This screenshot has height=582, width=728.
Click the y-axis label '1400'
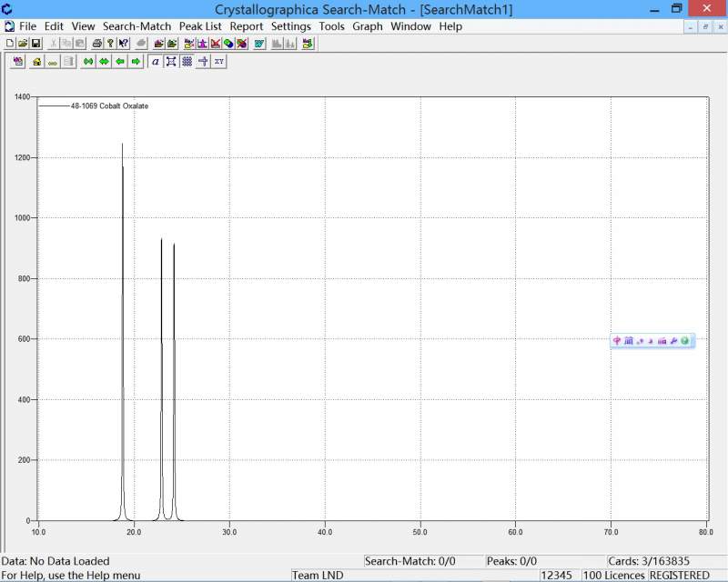tap(22, 96)
